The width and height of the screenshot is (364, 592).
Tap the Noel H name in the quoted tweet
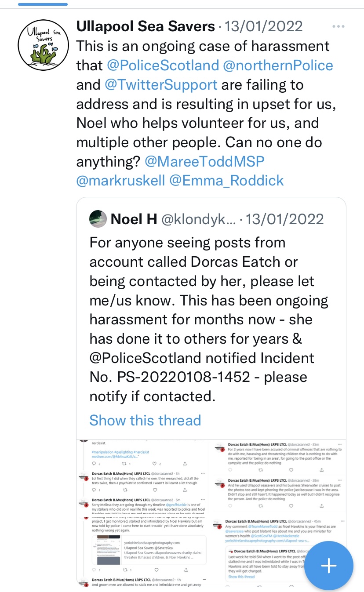click(x=134, y=219)
